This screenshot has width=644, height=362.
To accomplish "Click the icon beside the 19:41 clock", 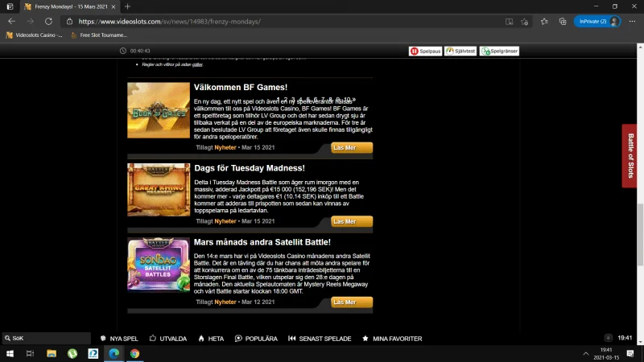I will coord(609,338).
